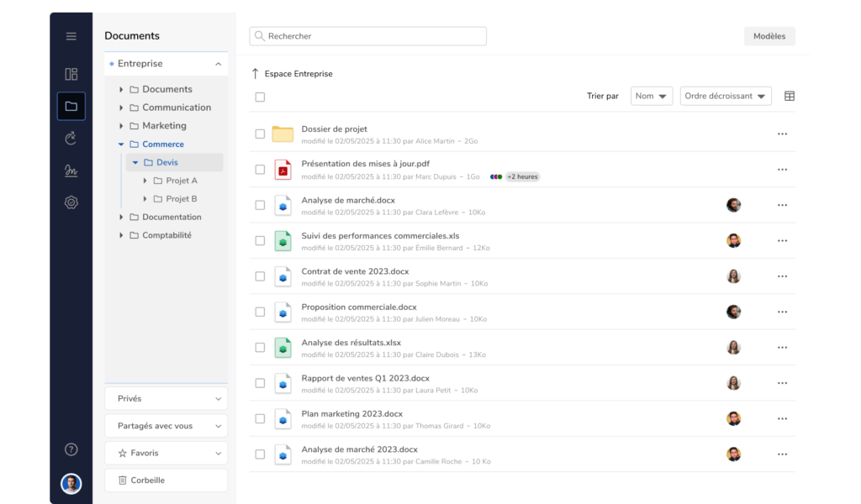Open the Nom sort dropdown
Screen dimensions: 861x504
tap(652, 97)
